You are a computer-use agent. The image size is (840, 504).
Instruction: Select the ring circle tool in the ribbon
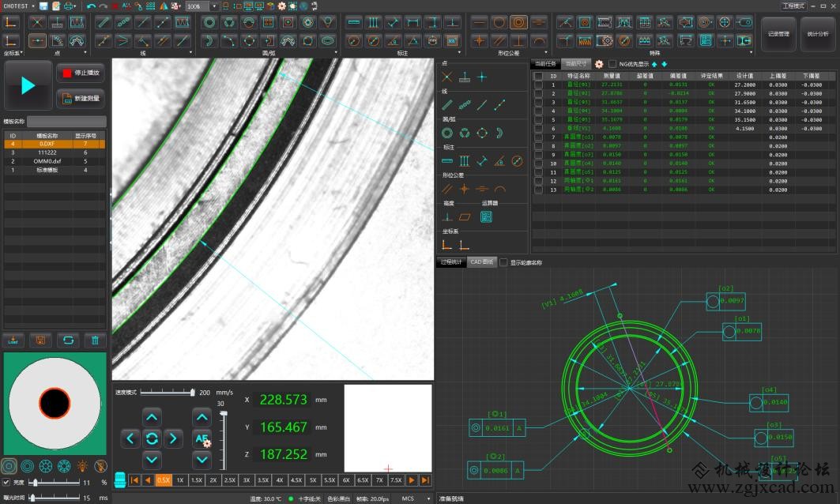tap(209, 22)
